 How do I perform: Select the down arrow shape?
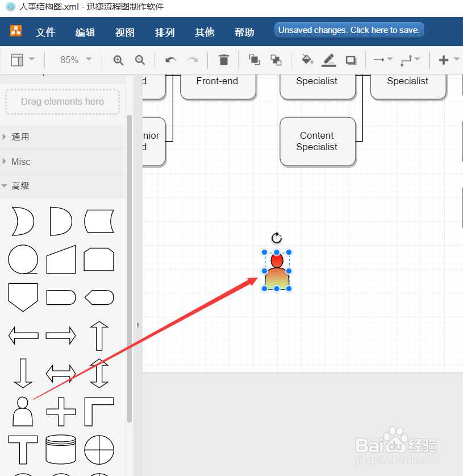tap(23, 374)
